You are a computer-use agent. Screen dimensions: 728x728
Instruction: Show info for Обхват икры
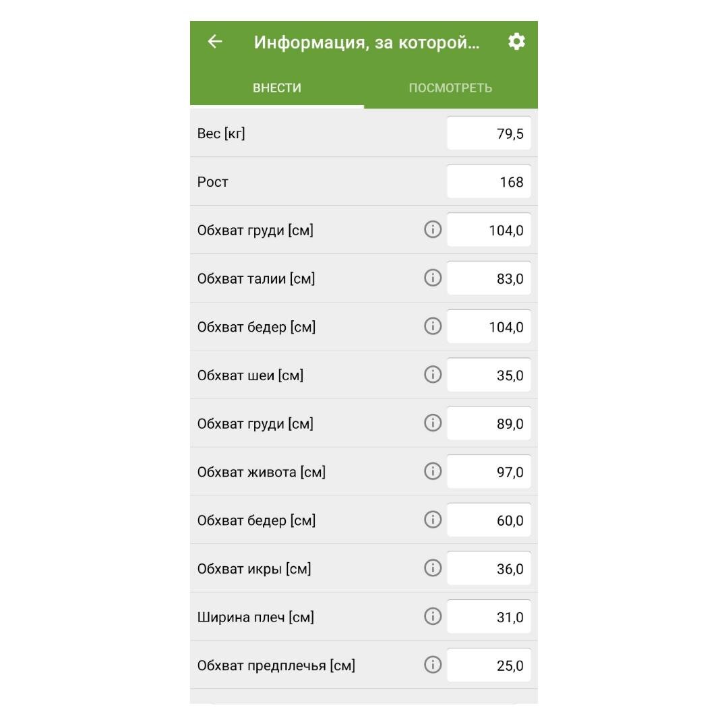[x=433, y=568]
